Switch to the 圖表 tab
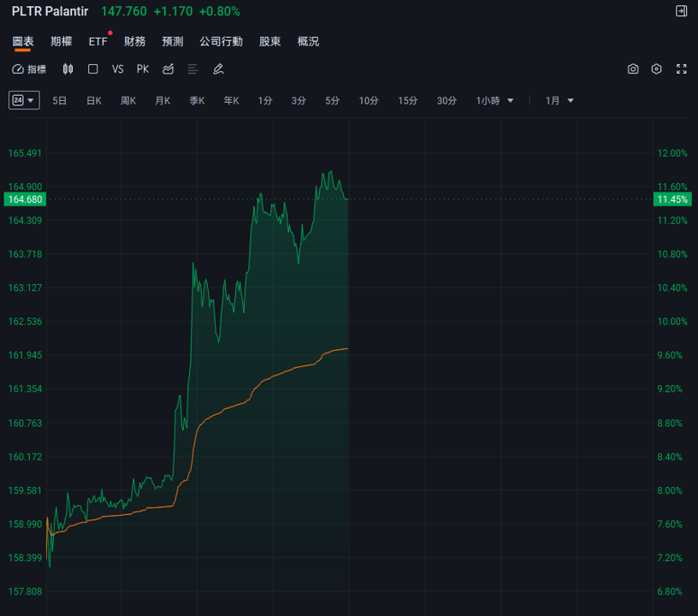Screen dimensions: 698x616 23,41
